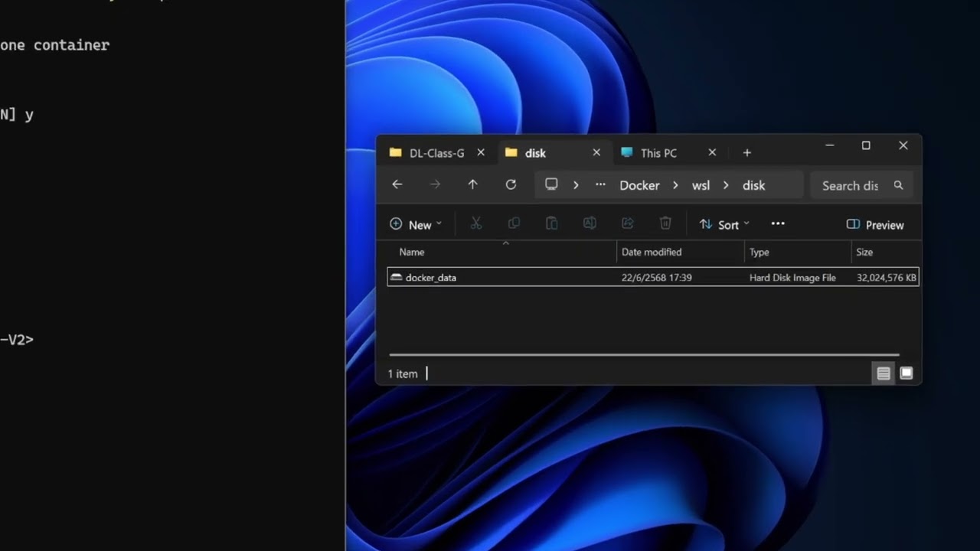Go back with the Back arrow
980x551 pixels.
click(397, 184)
